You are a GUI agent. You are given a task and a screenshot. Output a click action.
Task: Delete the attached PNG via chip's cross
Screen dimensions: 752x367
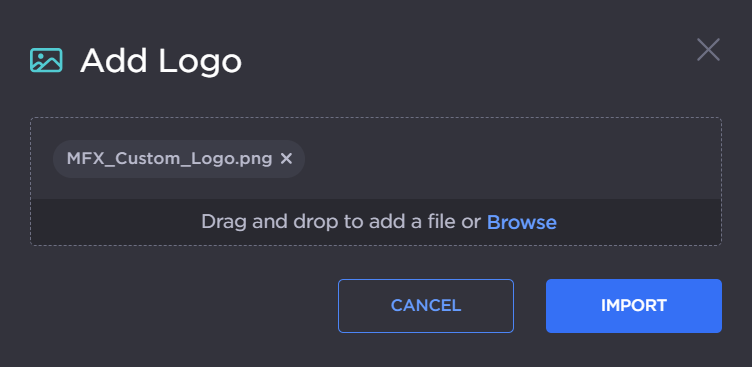pos(286,159)
